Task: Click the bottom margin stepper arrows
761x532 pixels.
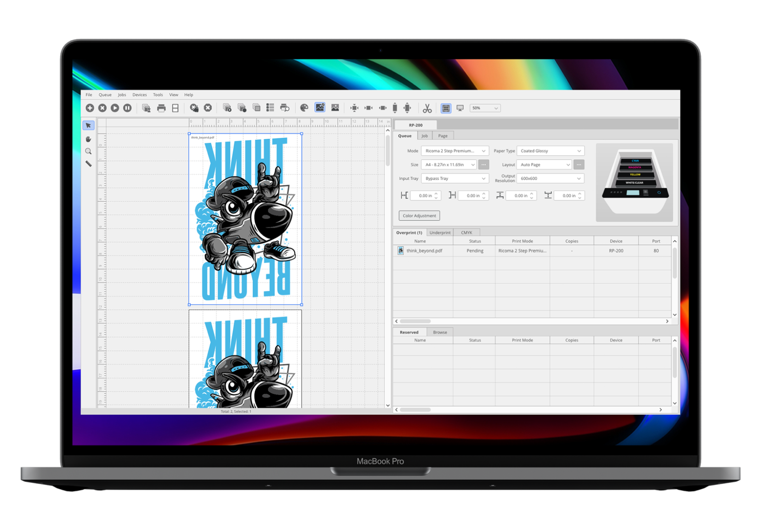Action: [x=580, y=196]
